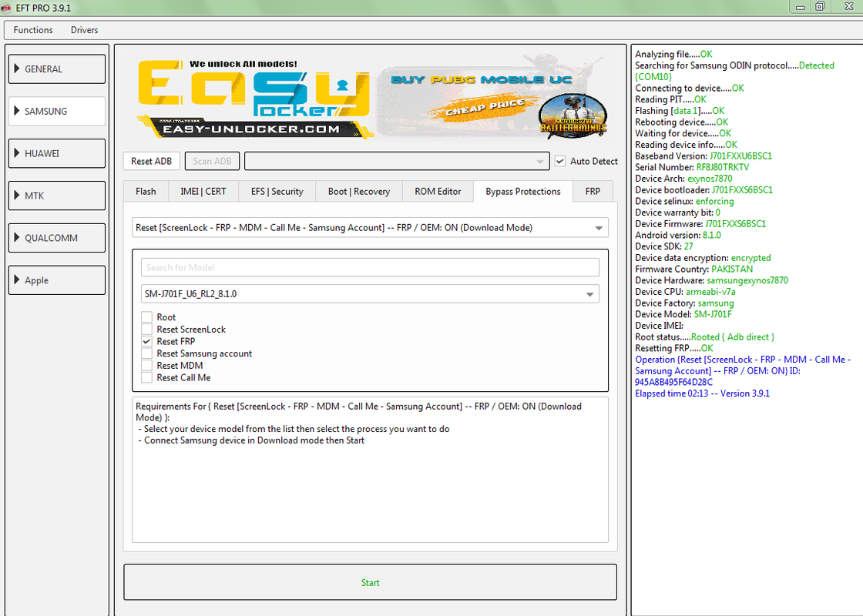The image size is (863, 616).
Task: Click the Elapsed time 02:13 log line
Action: tap(702, 393)
